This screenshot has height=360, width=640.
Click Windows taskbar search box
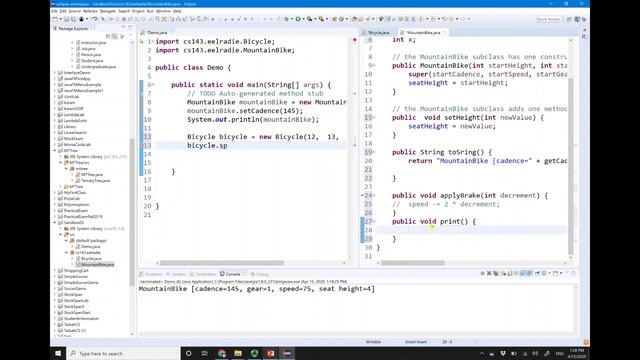click(x=123, y=353)
